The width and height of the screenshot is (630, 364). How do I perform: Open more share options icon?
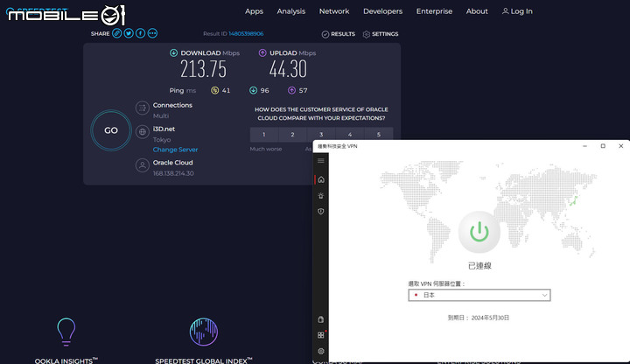tap(152, 33)
